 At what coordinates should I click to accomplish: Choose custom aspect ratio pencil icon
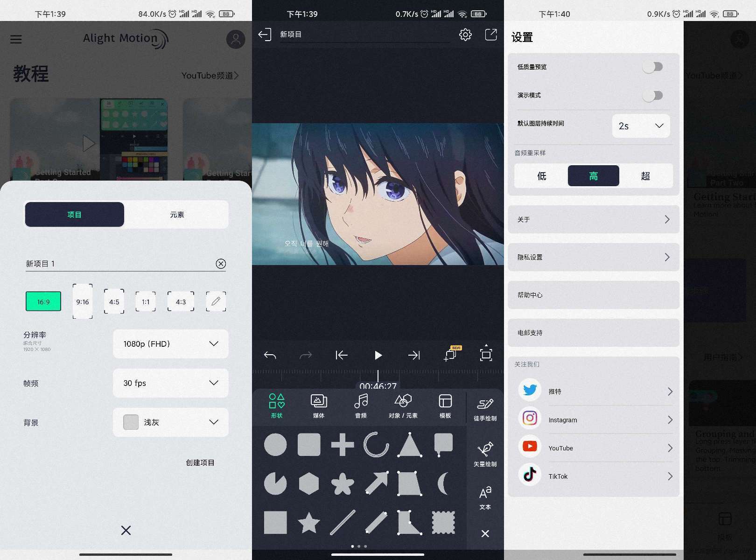[216, 301]
